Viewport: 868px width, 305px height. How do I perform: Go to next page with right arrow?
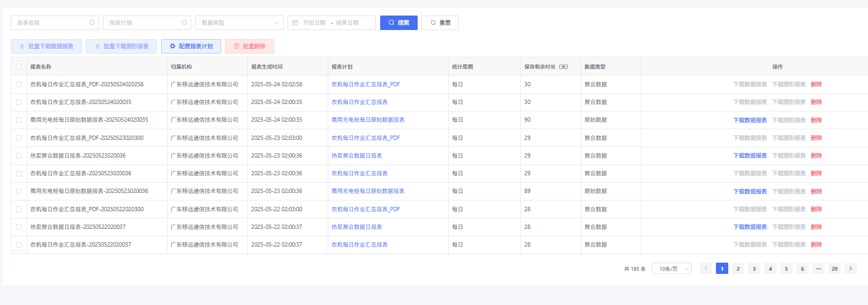point(850,269)
